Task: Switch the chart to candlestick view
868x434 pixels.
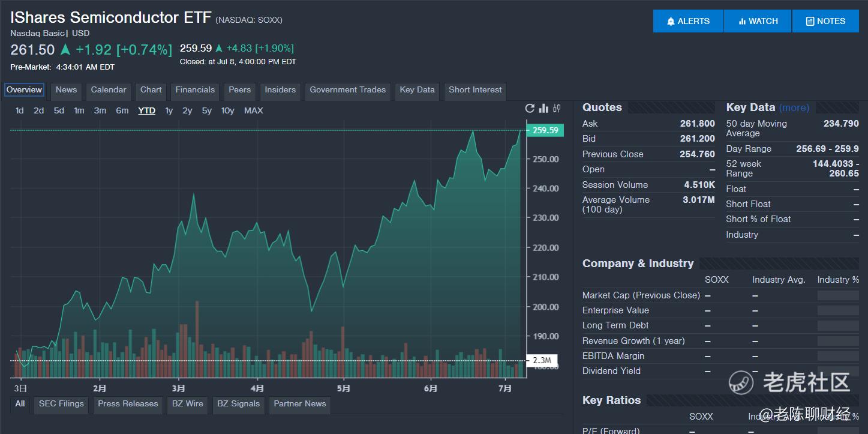Action: (555, 108)
